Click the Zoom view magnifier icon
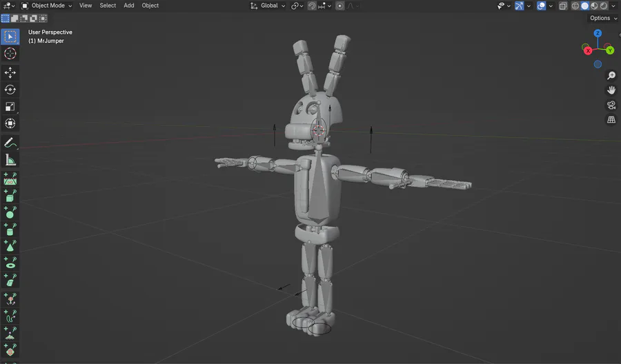Image resolution: width=621 pixels, height=364 pixels. [x=611, y=75]
